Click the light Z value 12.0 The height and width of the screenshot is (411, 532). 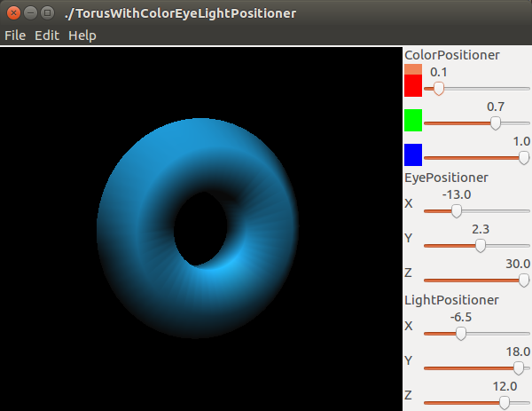tap(505, 386)
